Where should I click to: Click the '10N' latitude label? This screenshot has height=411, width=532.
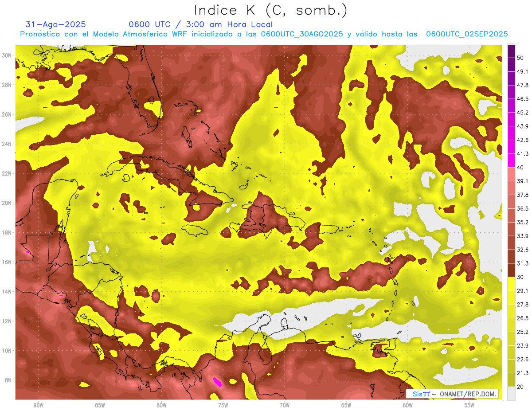pyautogui.click(x=7, y=351)
